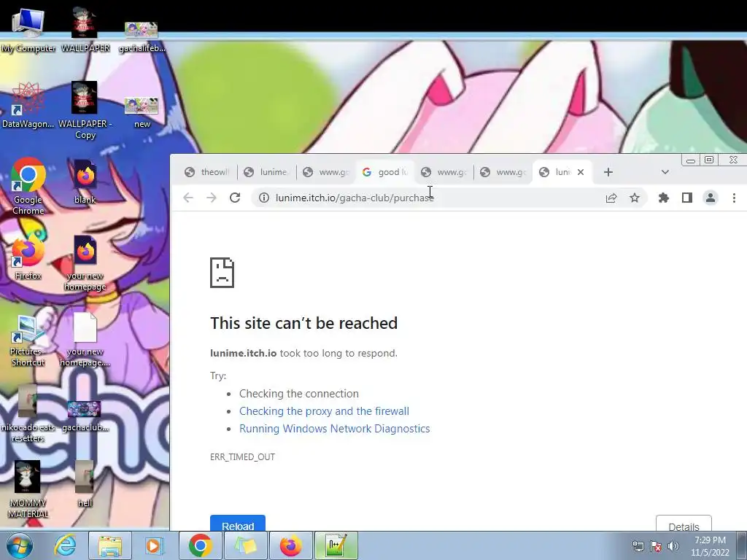747x560 pixels.
Task: Open the gachaclub... desktop image
Action: pyautogui.click(x=85, y=416)
